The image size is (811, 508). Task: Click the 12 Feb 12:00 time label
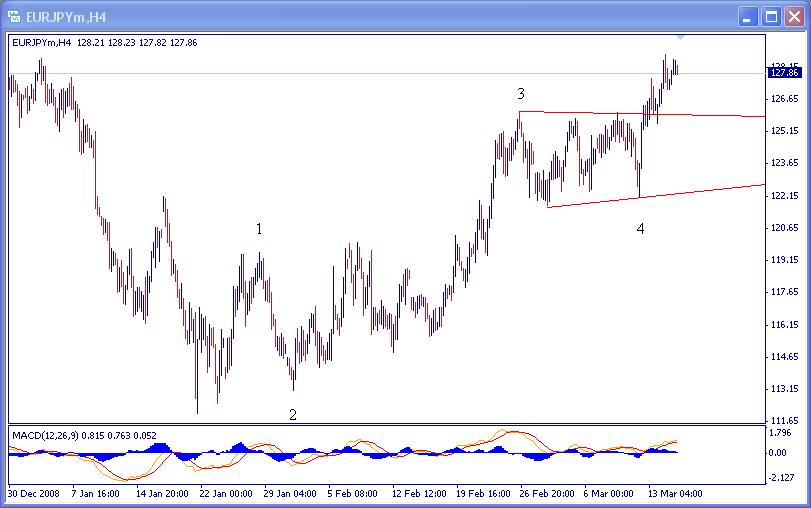[419, 494]
